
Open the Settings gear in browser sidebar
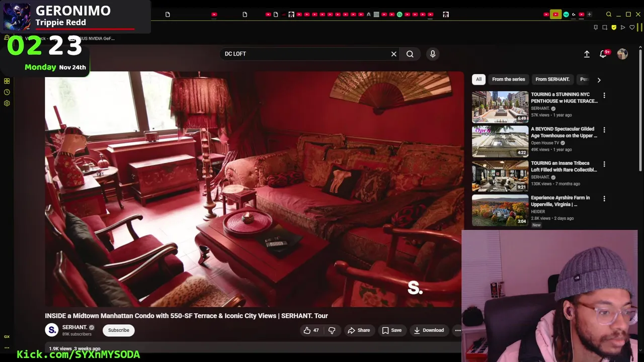7,103
